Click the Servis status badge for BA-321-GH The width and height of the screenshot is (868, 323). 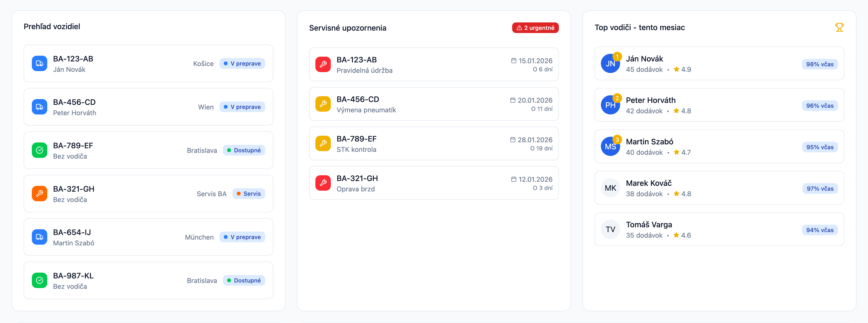(x=249, y=194)
